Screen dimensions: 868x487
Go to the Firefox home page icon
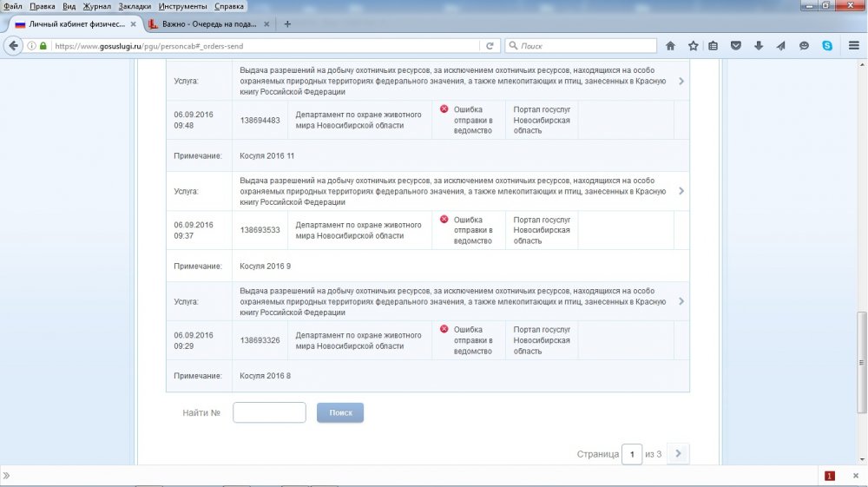(670, 46)
